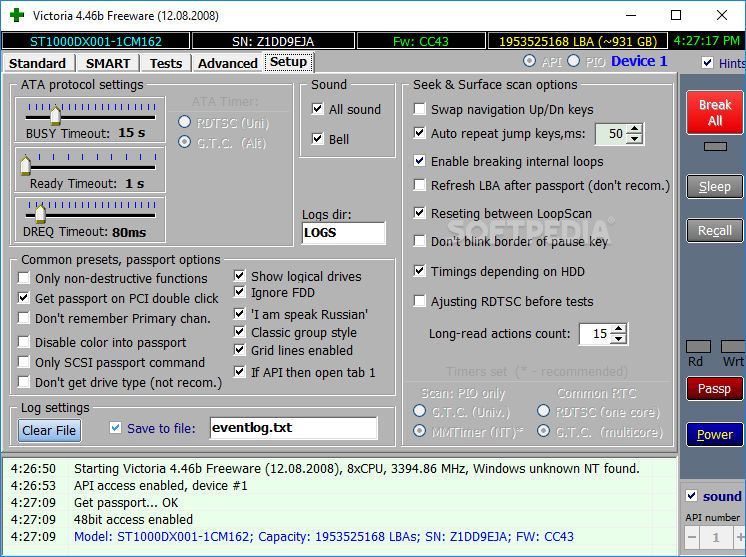This screenshot has height=557, width=746.
Task: Select API access mode radio
Action: [x=529, y=61]
